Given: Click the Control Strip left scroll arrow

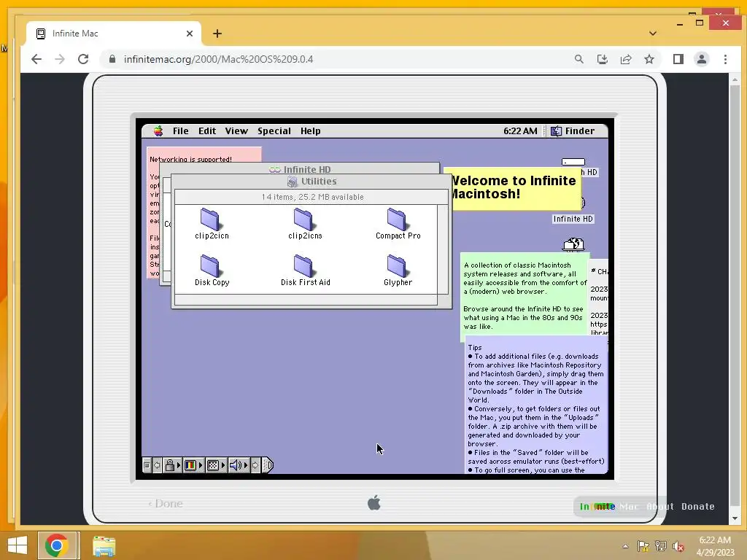Looking at the screenshot, I should point(157,465).
